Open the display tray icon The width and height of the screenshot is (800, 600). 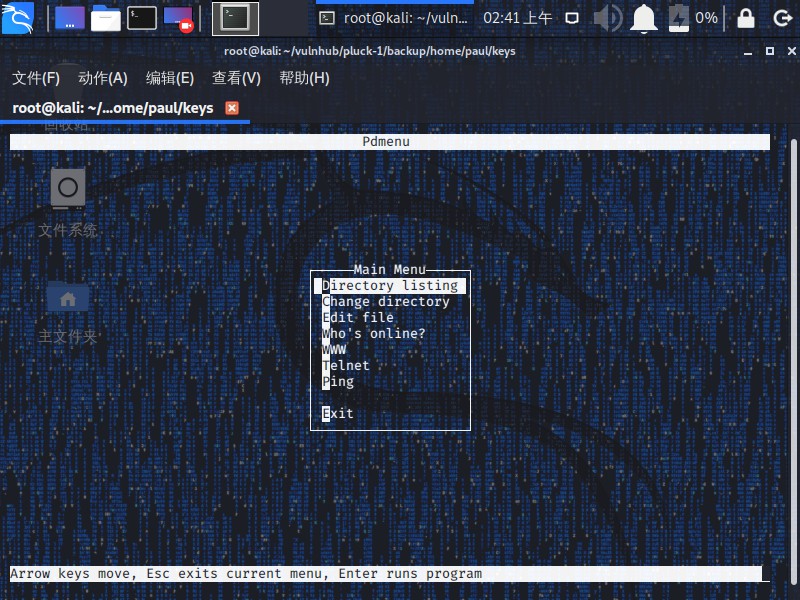click(572, 18)
